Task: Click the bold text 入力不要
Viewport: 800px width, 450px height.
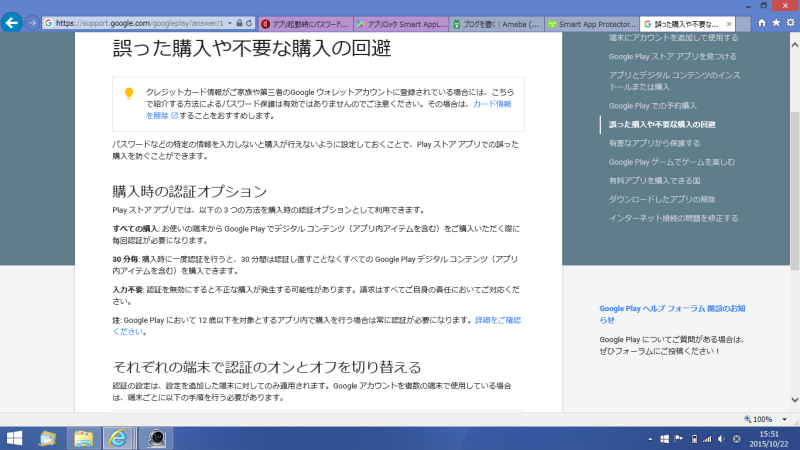Action: (x=128, y=290)
